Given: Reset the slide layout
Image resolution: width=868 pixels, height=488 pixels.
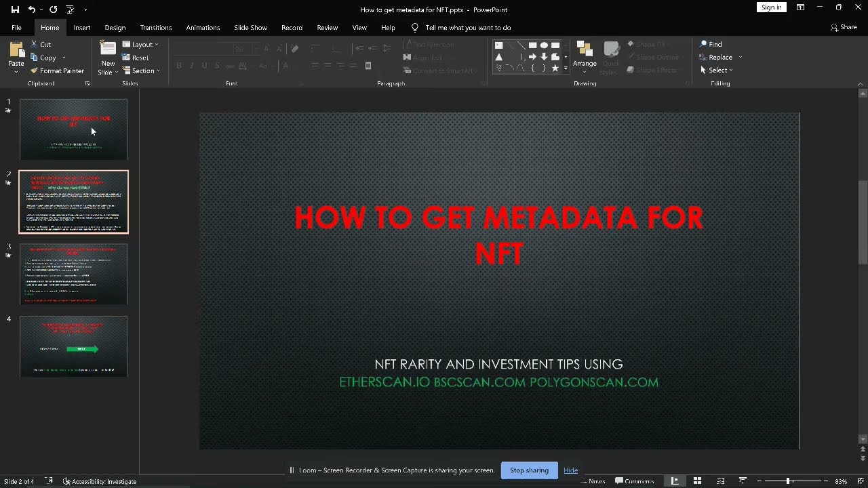Looking at the screenshot, I should [x=136, y=58].
